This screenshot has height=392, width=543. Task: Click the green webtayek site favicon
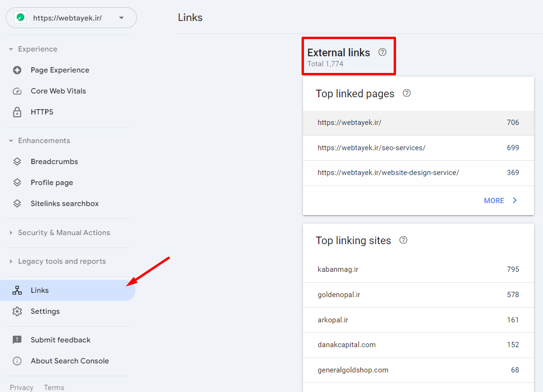pos(21,17)
